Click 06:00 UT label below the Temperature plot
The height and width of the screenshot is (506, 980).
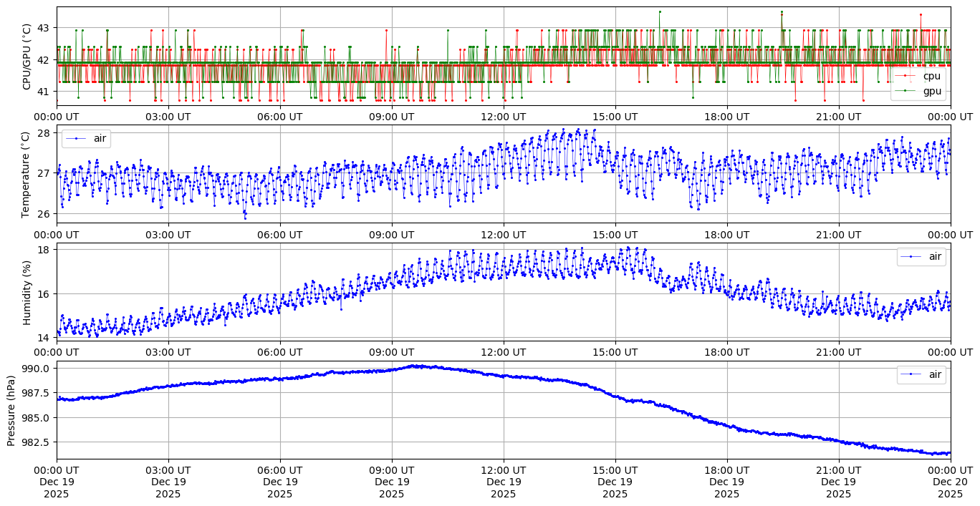(x=279, y=234)
